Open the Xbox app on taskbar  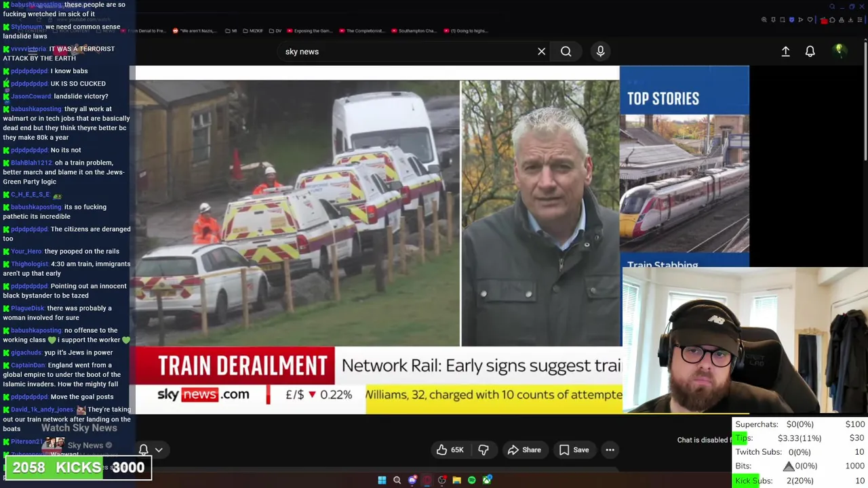click(487, 481)
